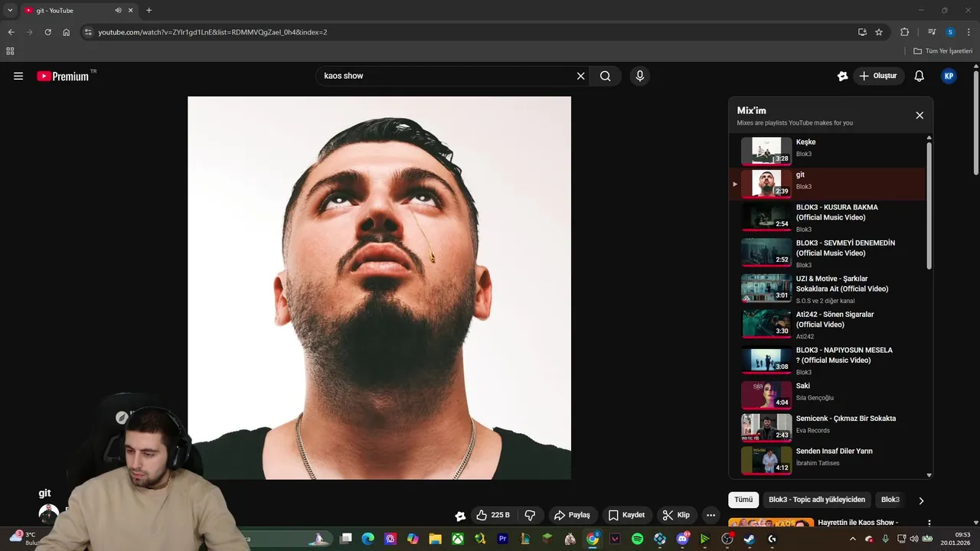Open Steam from the taskbar
980x551 pixels.
(749, 539)
